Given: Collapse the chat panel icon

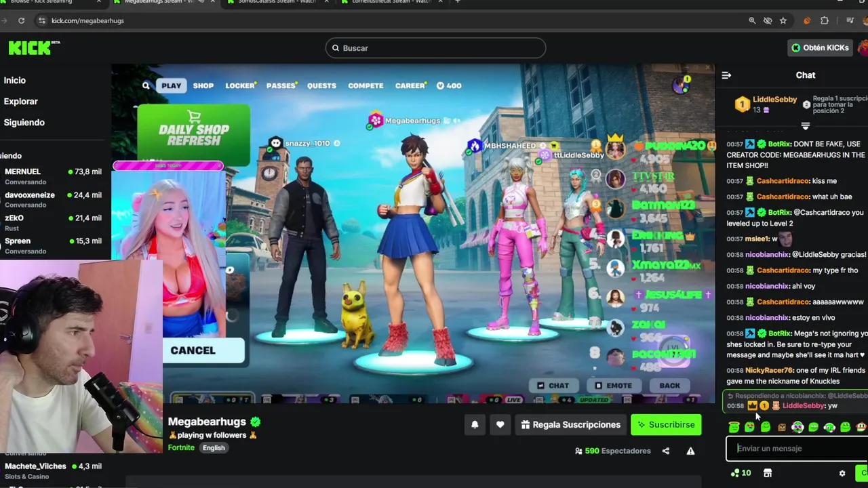Looking at the screenshot, I should (x=726, y=75).
